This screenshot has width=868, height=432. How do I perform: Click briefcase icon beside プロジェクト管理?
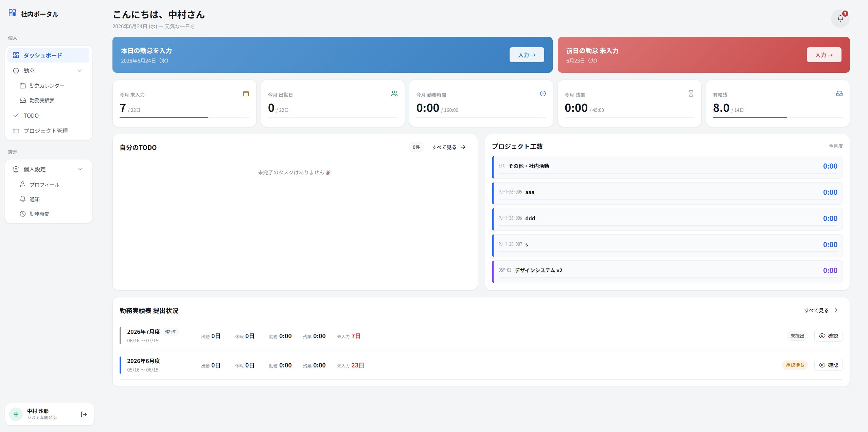[x=16, y=131]
